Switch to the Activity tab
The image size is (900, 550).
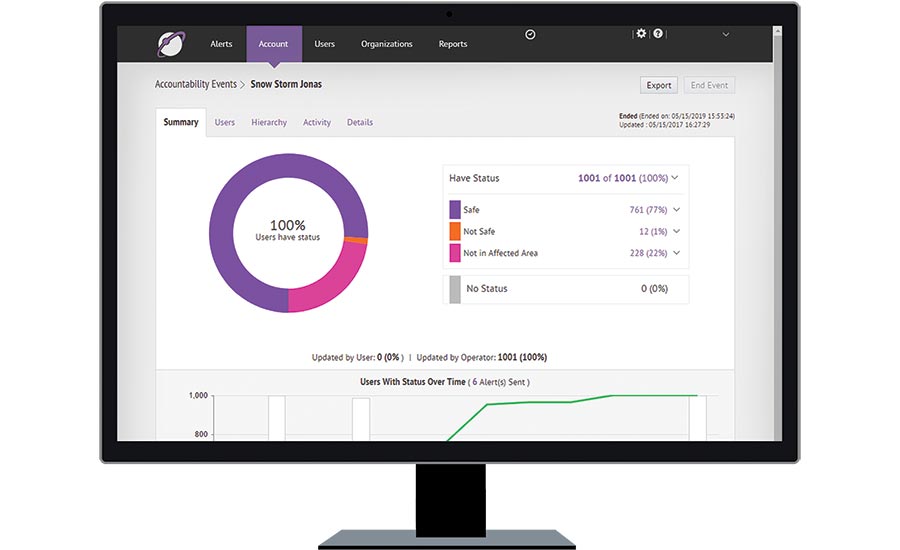(x=317, y=123)
